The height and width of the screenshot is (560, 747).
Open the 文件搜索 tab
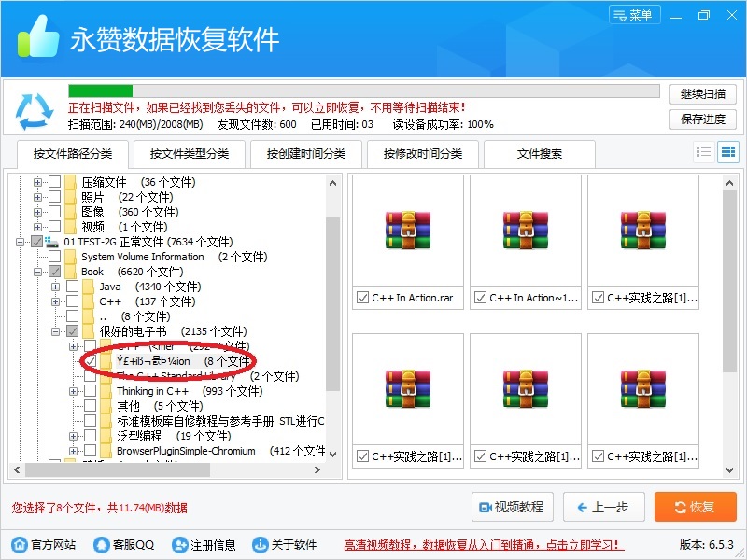tap(540, 154)
